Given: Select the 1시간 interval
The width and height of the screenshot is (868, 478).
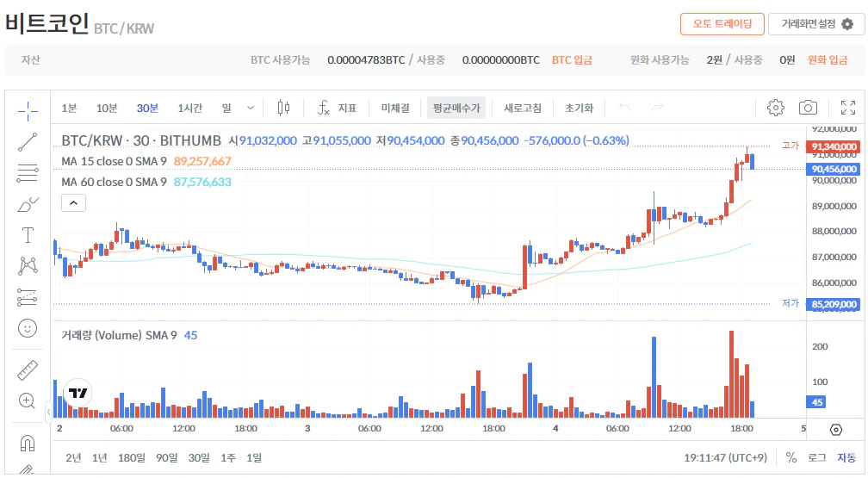Looking at the screenshot, I should 189,108.
